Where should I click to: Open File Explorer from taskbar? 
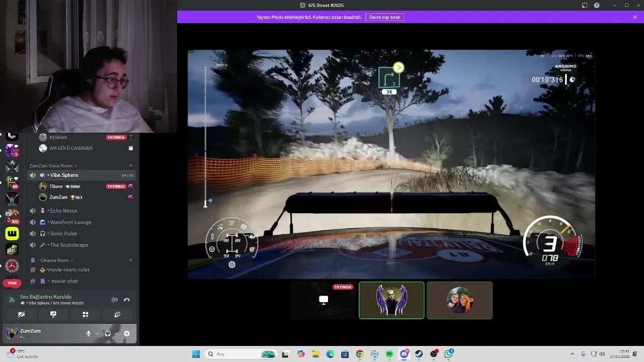tap(315, 354)
